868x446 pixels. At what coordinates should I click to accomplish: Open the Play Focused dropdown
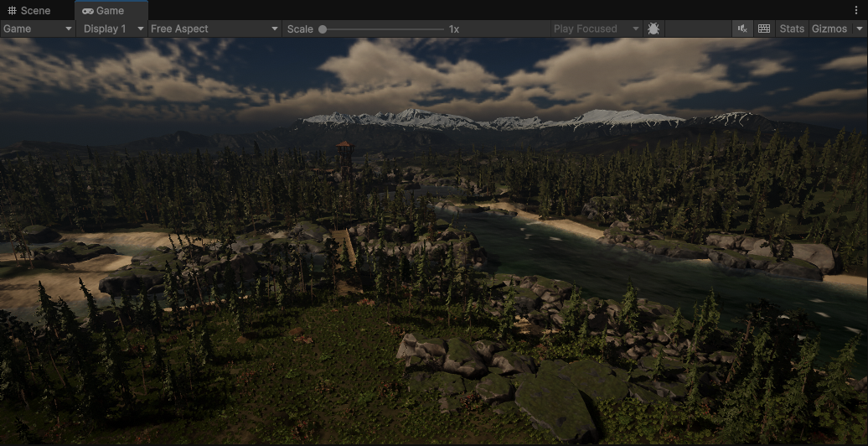coord(595,29)
